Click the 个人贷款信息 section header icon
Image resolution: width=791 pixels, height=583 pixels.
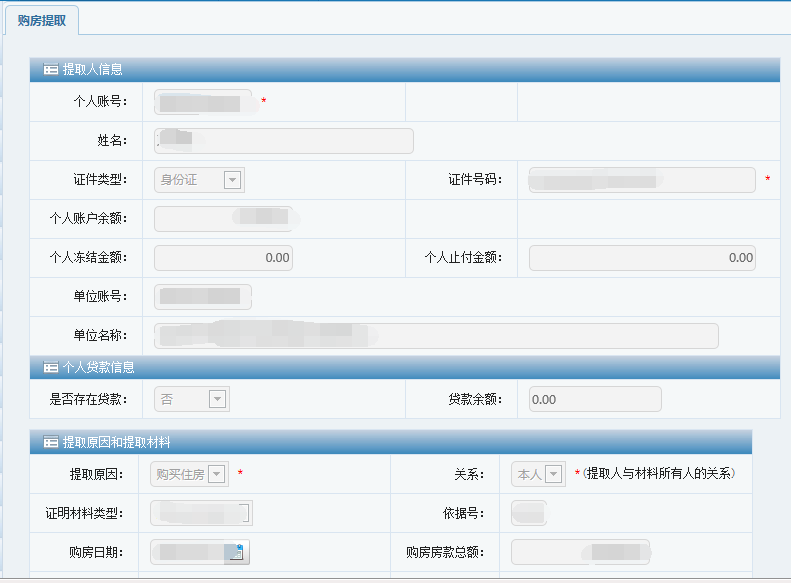[x=50, y=367]
